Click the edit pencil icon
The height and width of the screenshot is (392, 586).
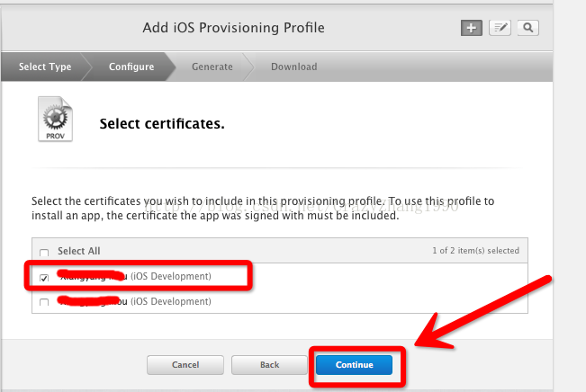point(500,28)
